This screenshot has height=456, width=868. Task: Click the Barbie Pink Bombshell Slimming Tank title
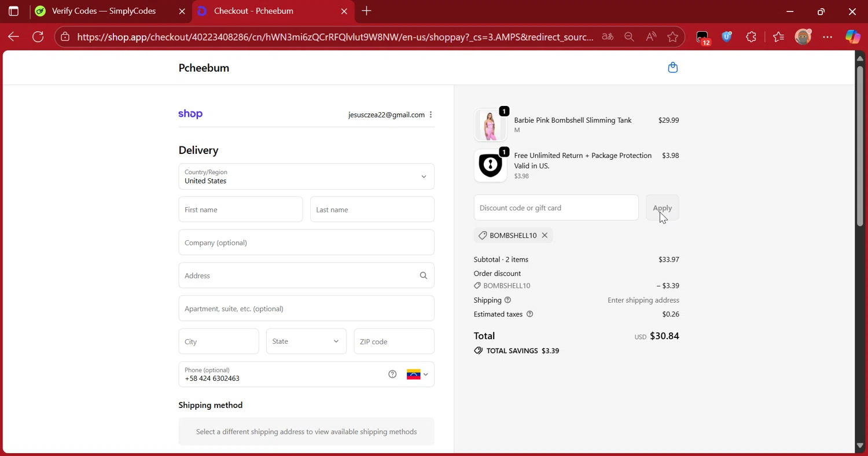tap(572, 120)
